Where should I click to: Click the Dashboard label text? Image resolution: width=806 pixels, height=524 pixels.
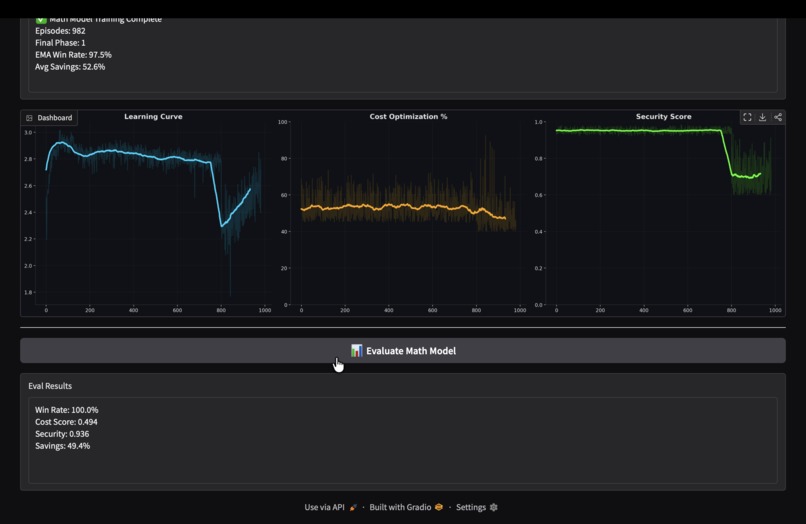pos(54,118)
